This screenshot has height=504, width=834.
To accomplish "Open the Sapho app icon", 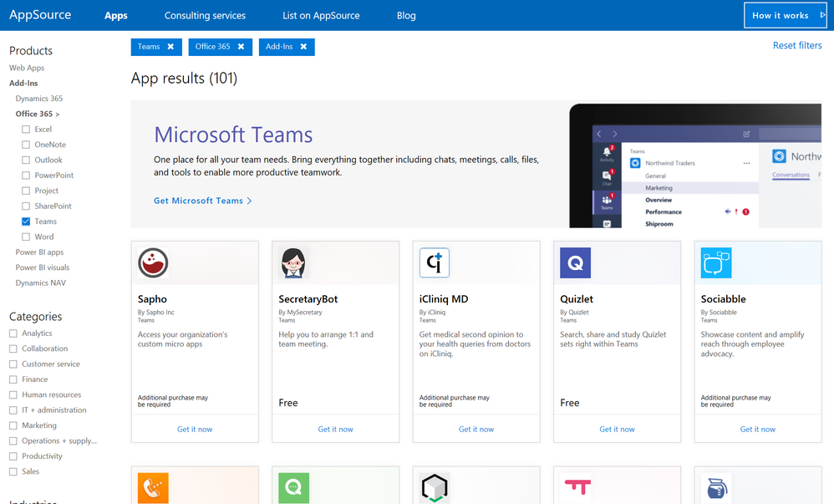I will click(153, 262).
